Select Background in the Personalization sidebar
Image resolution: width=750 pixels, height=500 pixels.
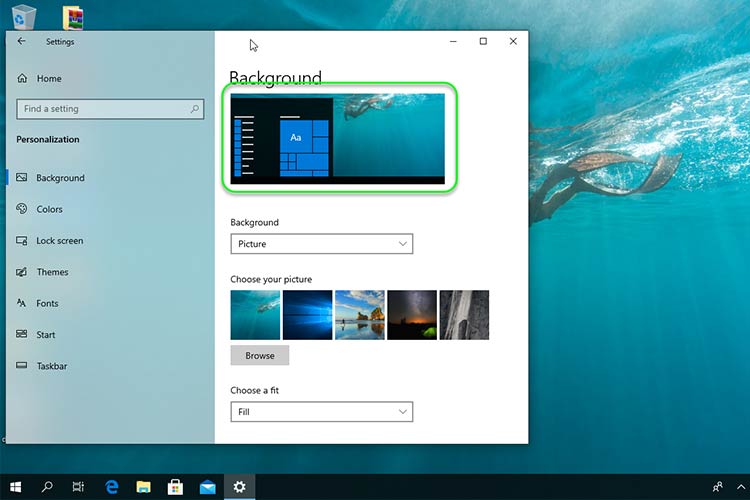point(60,178)
